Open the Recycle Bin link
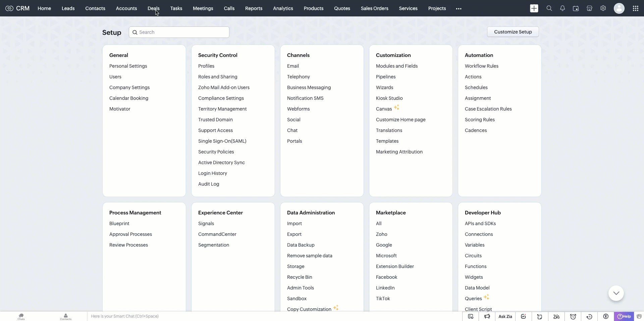 click(300, 277)
